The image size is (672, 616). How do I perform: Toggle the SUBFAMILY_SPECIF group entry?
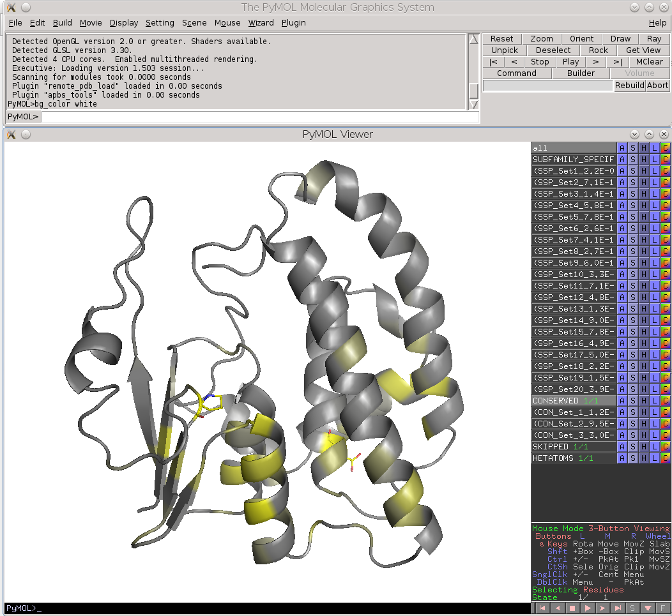[574, 160]
